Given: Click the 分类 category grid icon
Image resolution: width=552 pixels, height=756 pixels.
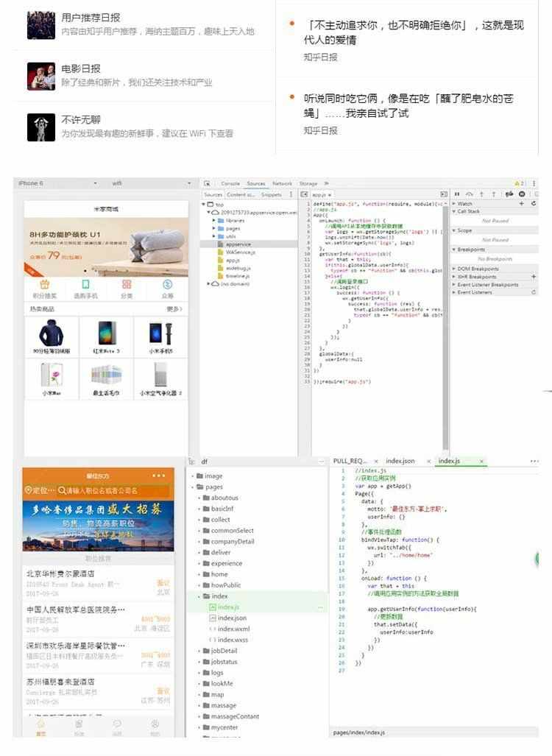Looking at the screenshot, I should (127, 284).
